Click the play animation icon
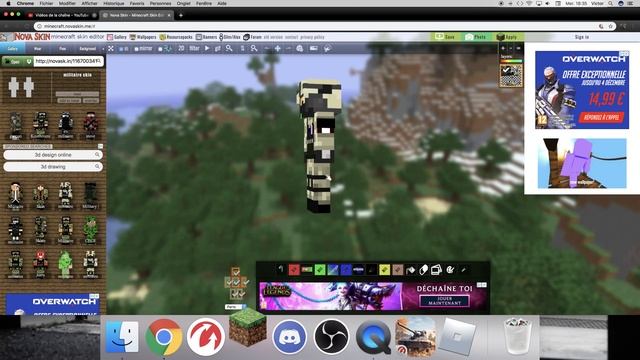 [x=207, y=48]
